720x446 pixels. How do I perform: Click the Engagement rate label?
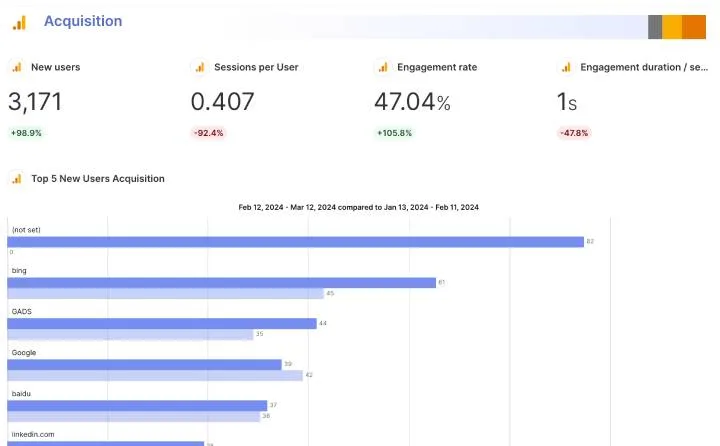click(x=437, y=67)
